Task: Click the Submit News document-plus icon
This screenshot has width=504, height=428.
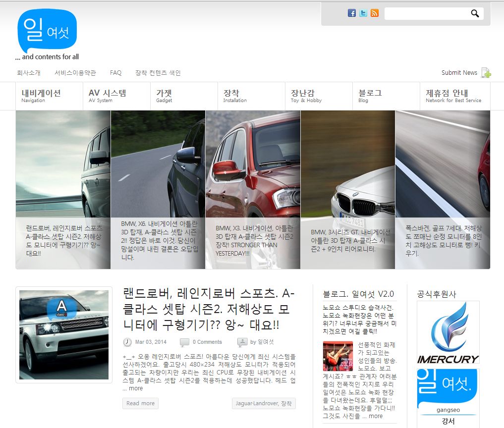Action: [486, 73]
